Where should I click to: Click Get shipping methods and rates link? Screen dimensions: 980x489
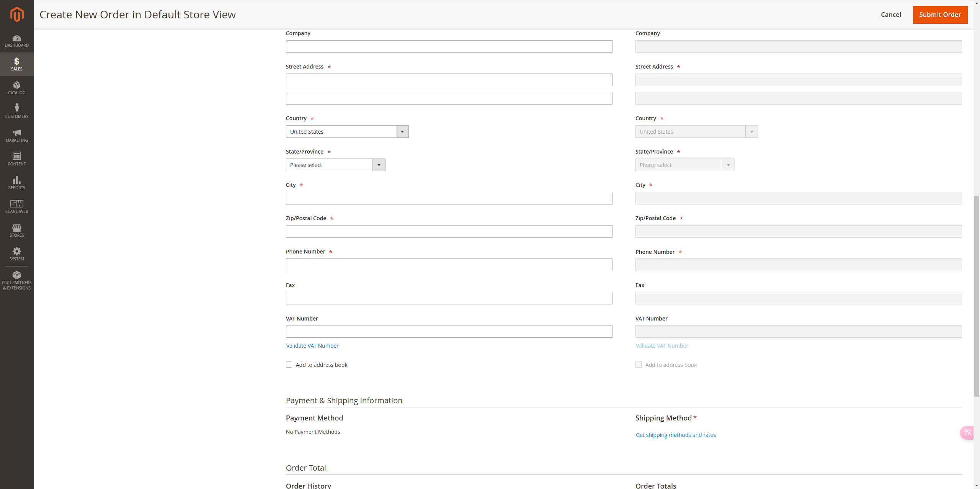(x=675, y=435)
